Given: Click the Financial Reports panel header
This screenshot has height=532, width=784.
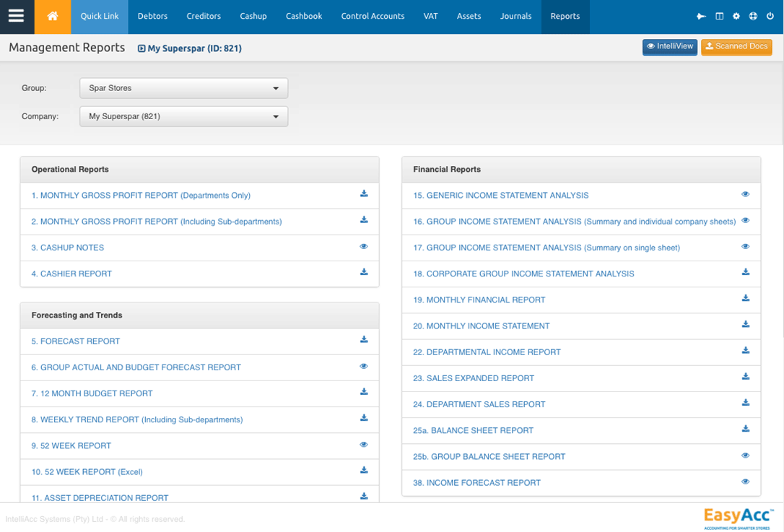Looking at the screenshot, I should tap(581, 170).
